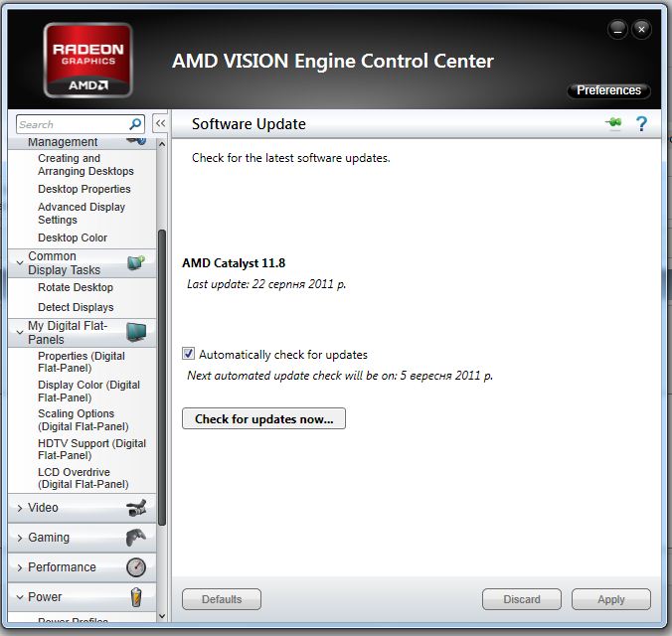Open Scaling Options (Digital Flat-Panel)
Viewport: 672px width, 636px height.
pyautogui.click(x=84, y=420)
